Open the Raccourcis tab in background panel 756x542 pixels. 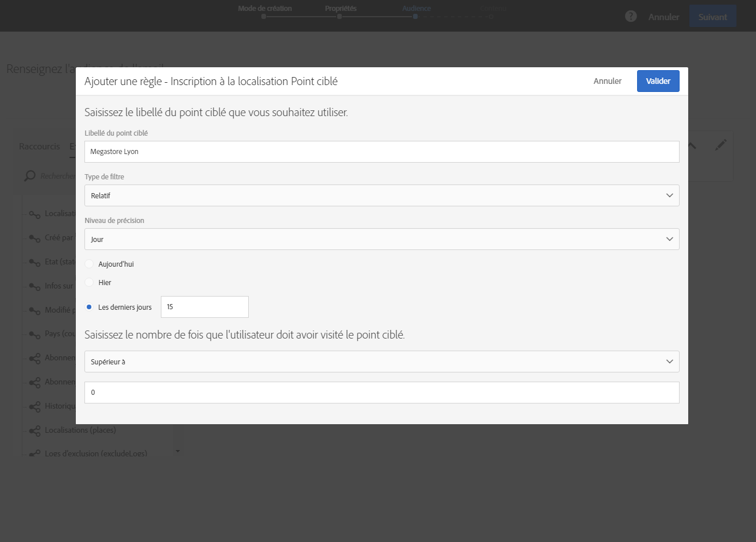pos(39,147)
